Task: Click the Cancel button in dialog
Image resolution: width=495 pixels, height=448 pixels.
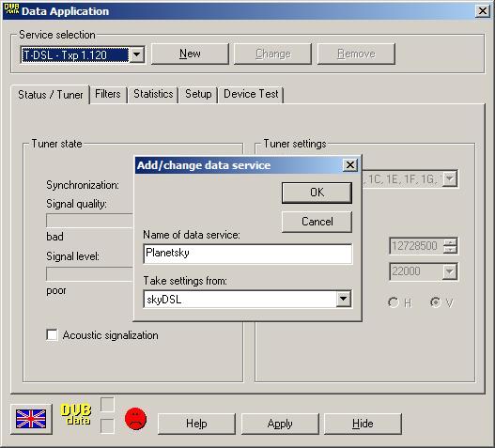Action: 317,222
